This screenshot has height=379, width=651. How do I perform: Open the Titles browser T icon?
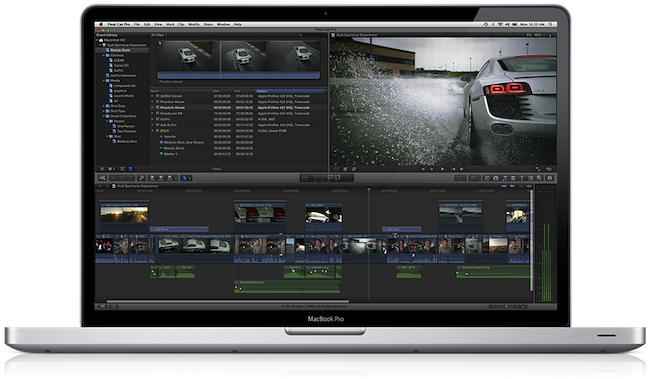click(x=522, y=178)
